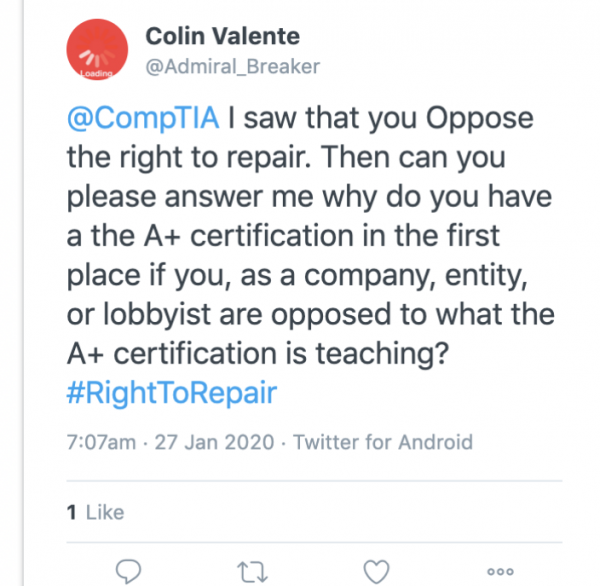This screenshot has height=586, width=600.
Task: Like the tweet with the heart icon
Action: pyautogui.click(x=376, y=571)
